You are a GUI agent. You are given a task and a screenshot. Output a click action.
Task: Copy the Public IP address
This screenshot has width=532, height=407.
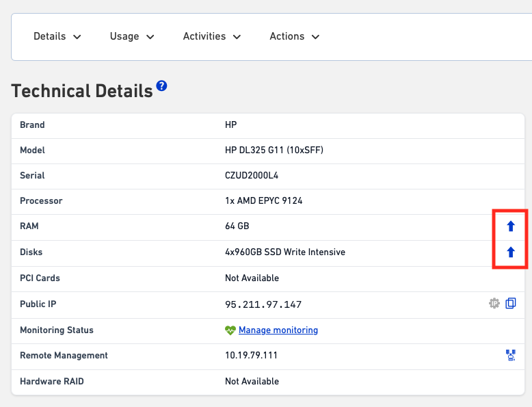coord(510,304)
